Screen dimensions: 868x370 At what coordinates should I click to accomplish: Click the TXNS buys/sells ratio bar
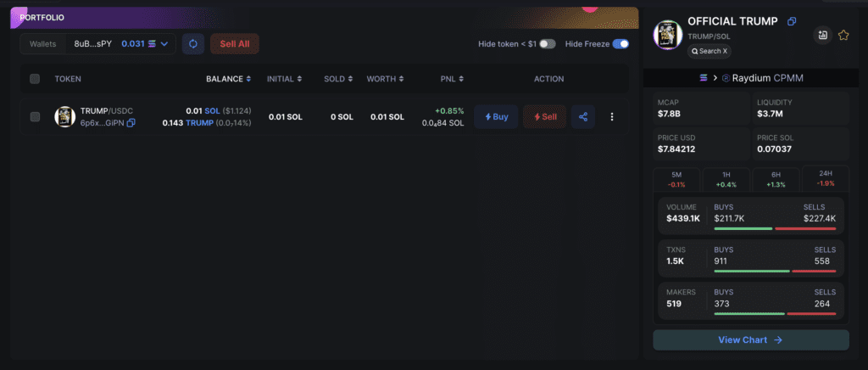coord(775,271)
